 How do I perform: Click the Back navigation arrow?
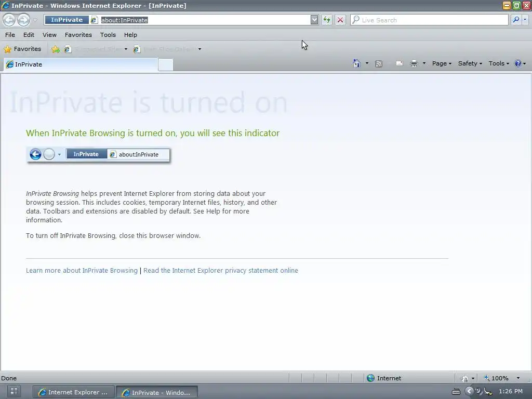point(9,20)
